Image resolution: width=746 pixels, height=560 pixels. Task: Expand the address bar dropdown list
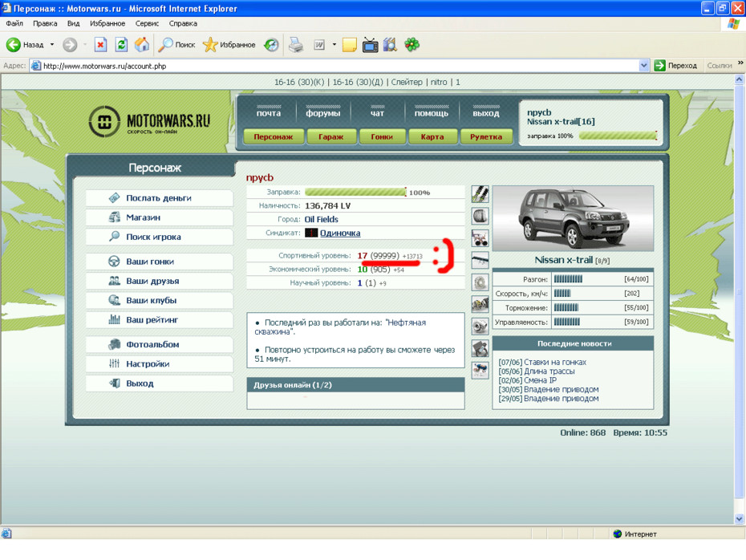[643, 66]
